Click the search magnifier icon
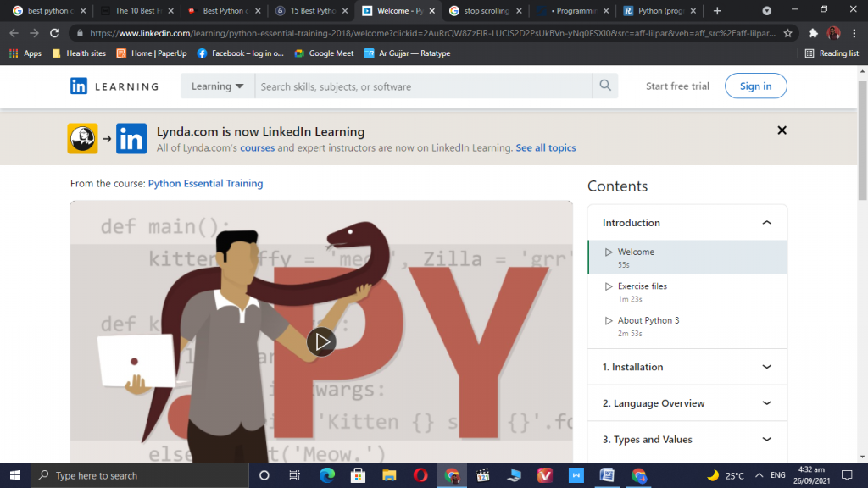This screenshot has width=868, height=488. (605, 86)
